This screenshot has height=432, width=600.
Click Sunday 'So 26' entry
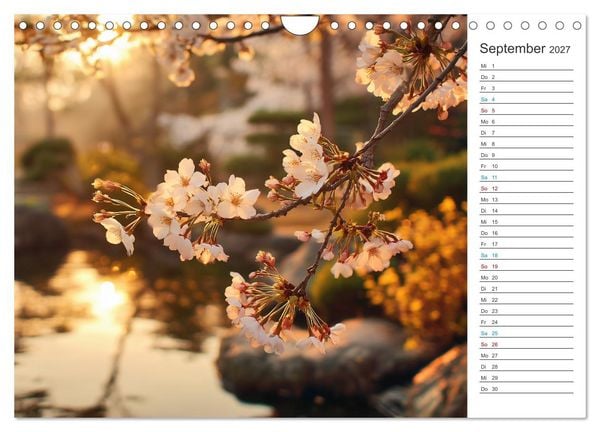(x=527, y=344)
